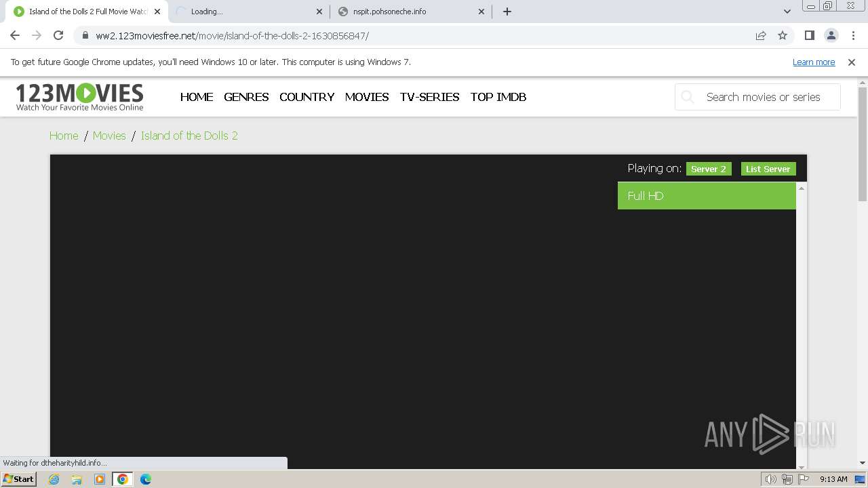Screen dimensions: 868x488
Task: Open Chrome three-dot menu
Action: [852, 35]
